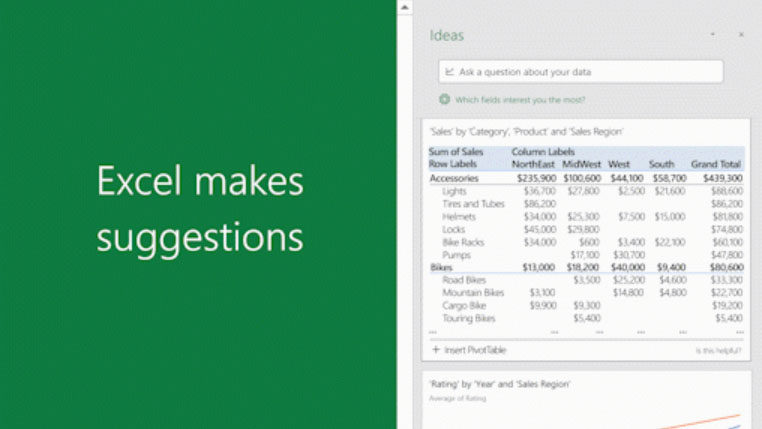Select the Bikes row in the PivotTable preview
Viewport: 762px width, 429px height.
[x=441, y=268]
